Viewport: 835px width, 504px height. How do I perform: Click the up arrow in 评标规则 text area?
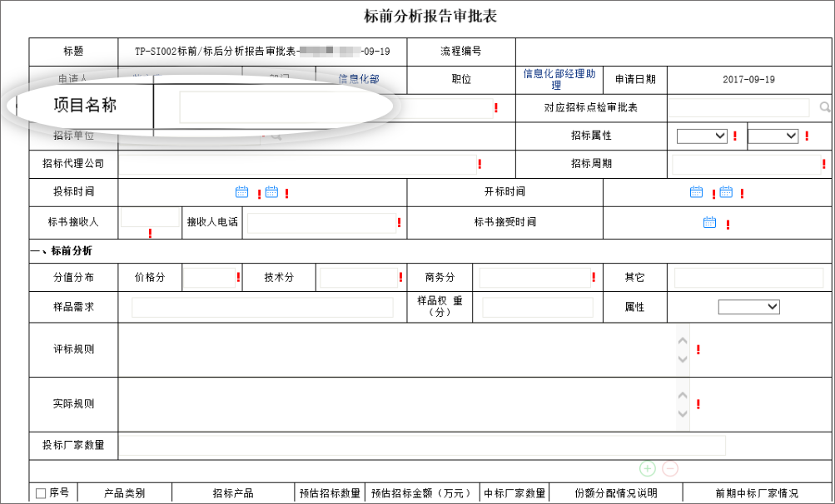(x=683, y=340)
